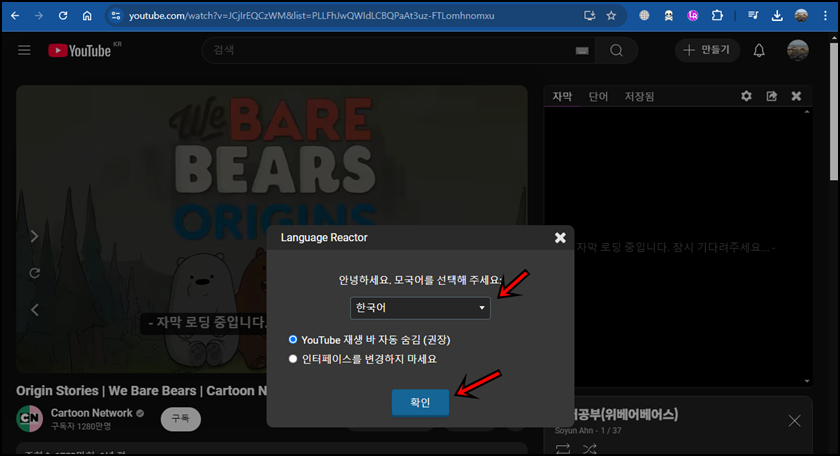Switch to the 자막 tab
Viewport: 840px width, 456px height.
pos(562,96)
